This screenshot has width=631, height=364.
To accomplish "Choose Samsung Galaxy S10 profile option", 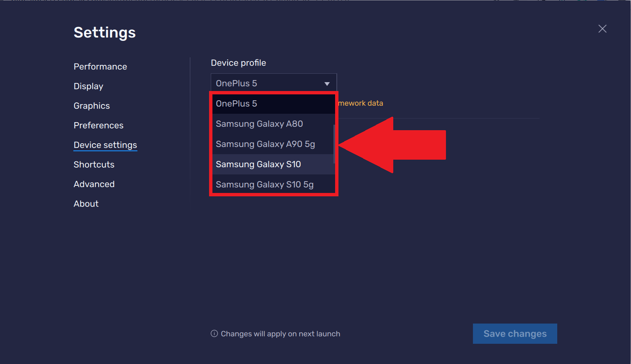I will [274, 164].
